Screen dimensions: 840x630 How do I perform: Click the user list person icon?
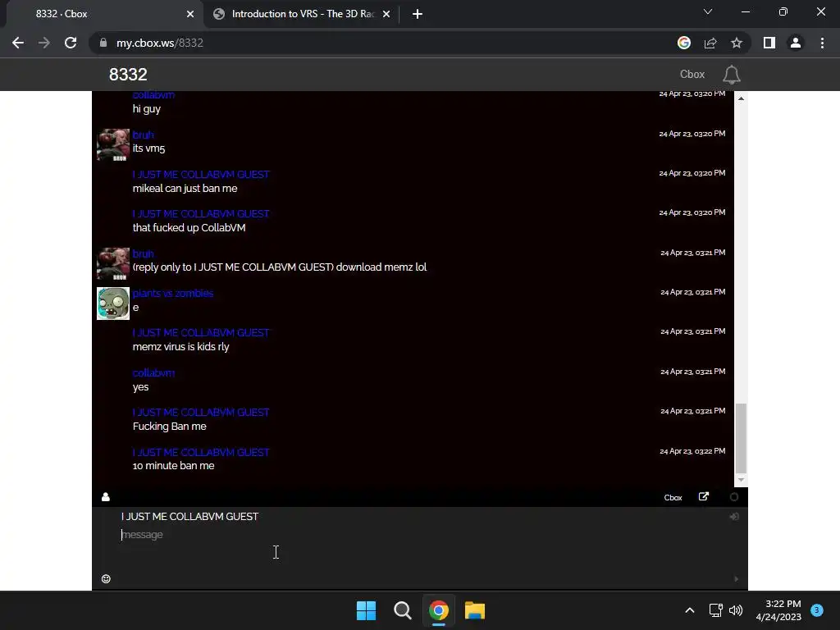click(x=106, y=497)
